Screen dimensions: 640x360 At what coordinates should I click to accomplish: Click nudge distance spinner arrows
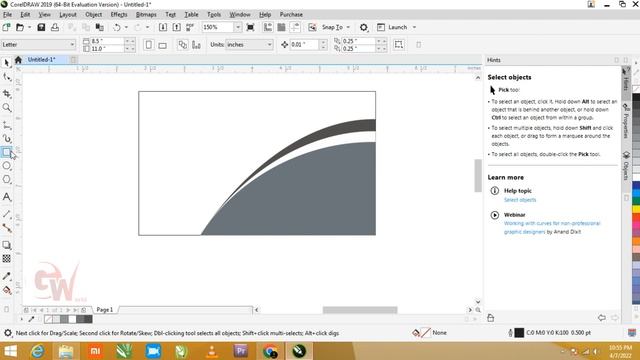click(x=323, y=44)
